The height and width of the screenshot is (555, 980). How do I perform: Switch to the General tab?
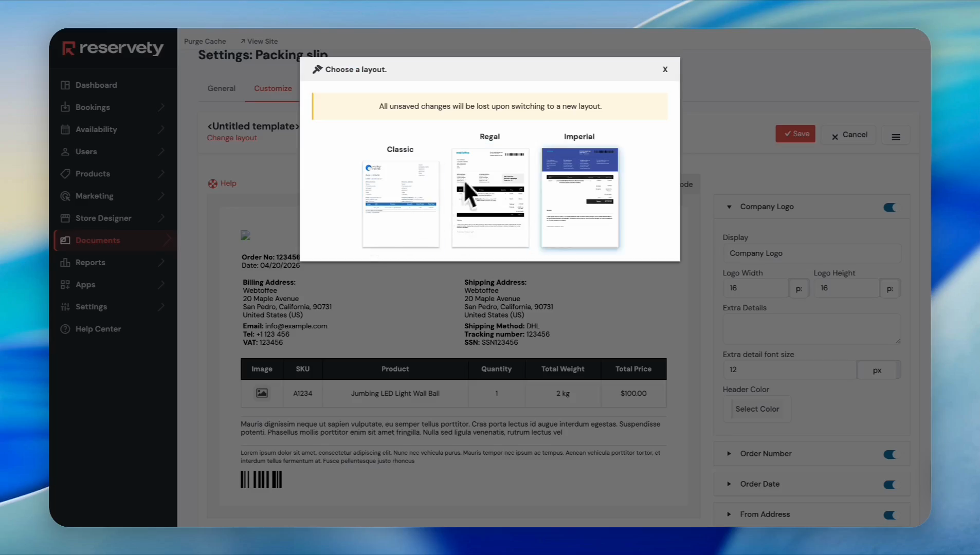(221, 88)
